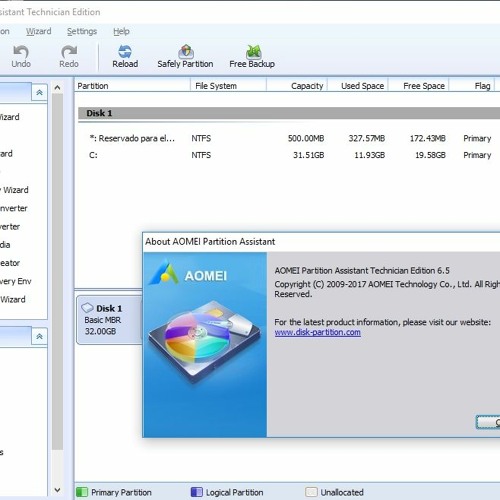Click the 327.57MB used space cell

tap(367, 138)
